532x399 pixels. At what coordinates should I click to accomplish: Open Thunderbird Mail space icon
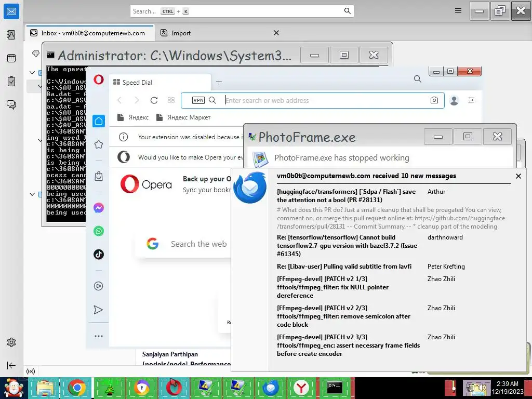[11, 11]
